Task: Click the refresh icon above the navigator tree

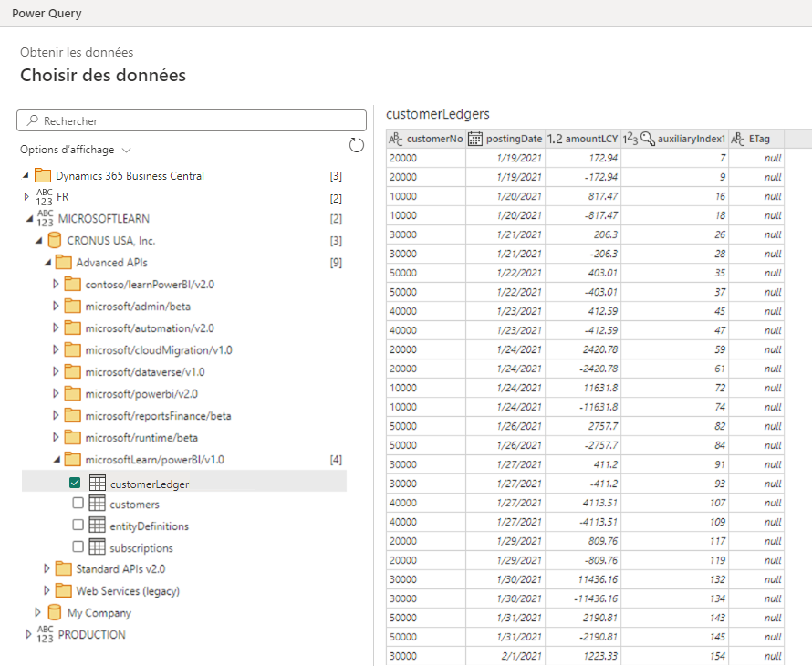Action: pyautogui.click(x=357, y=145)
